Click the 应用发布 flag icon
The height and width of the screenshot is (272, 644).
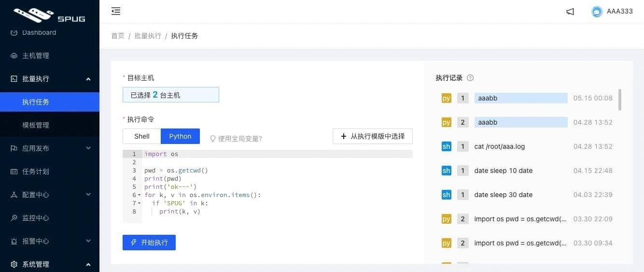[14, 148]
